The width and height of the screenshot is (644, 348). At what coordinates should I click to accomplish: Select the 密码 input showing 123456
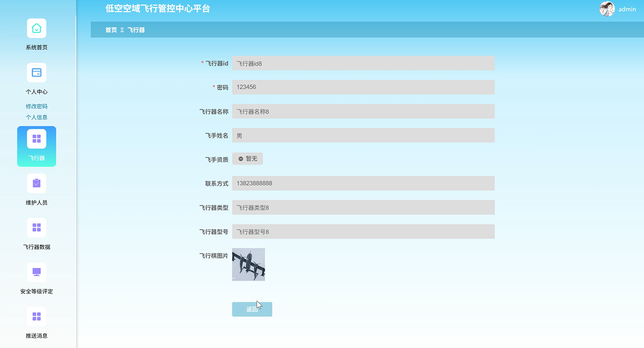point(363,87)
